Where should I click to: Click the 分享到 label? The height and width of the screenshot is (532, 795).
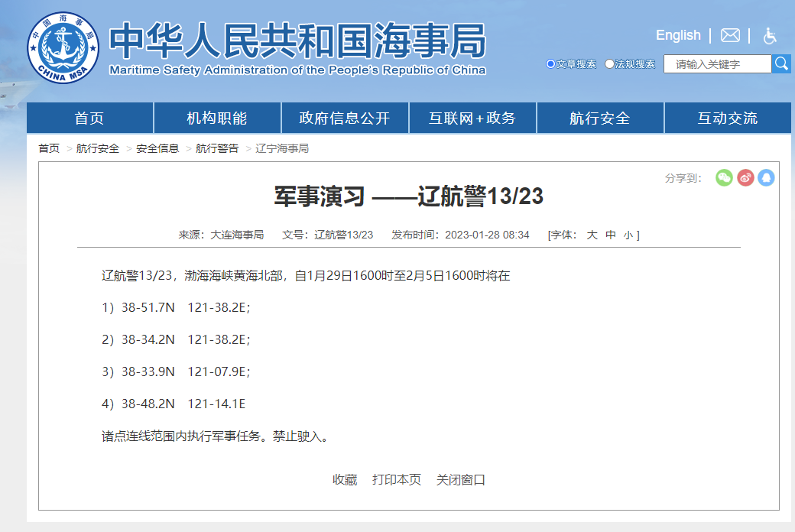[x=683, y=178]
